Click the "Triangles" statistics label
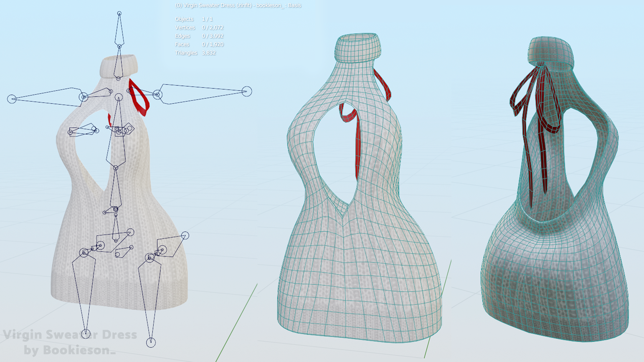The height and width of the screenshot is (362, 644). (x=186, y=53)
